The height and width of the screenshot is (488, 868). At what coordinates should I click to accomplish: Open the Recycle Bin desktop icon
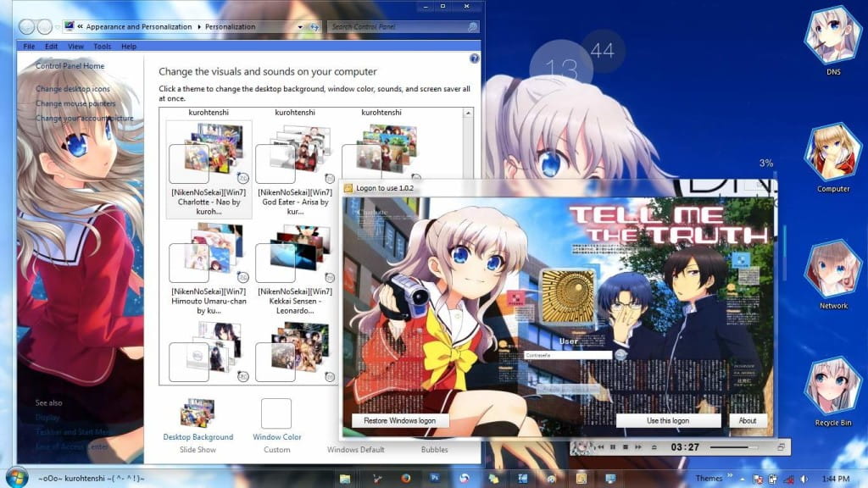[832, 385]
